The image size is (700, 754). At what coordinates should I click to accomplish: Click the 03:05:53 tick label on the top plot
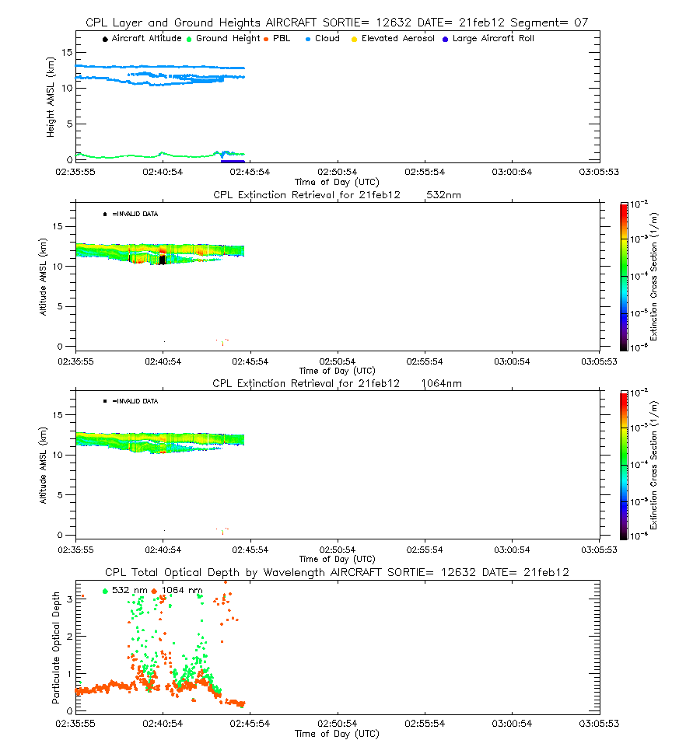[599, 172]
